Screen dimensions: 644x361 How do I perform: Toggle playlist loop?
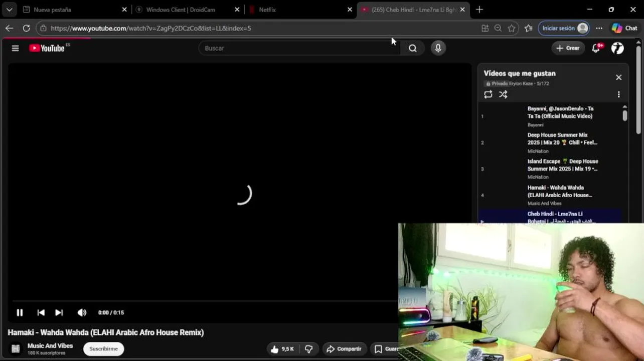point(488,95)
